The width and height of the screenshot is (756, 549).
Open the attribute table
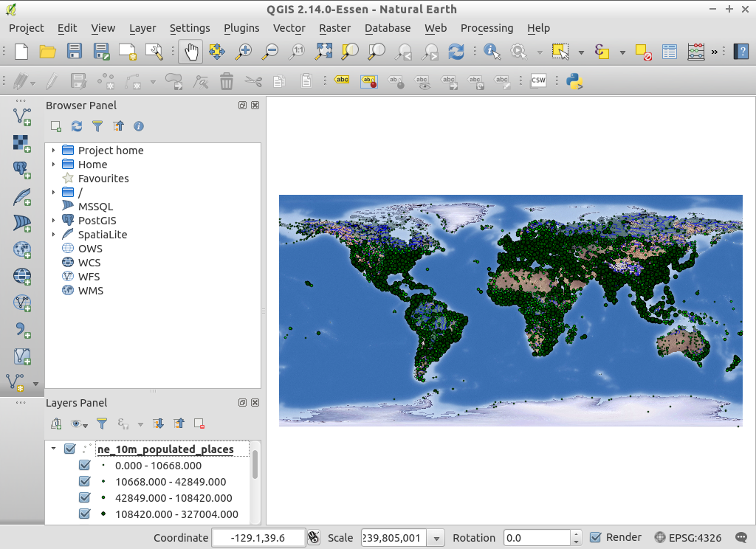[670, 52]
